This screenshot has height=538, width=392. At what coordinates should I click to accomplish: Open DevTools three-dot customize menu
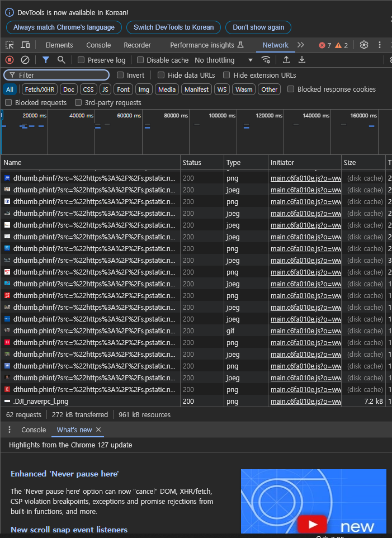[379, 45]
